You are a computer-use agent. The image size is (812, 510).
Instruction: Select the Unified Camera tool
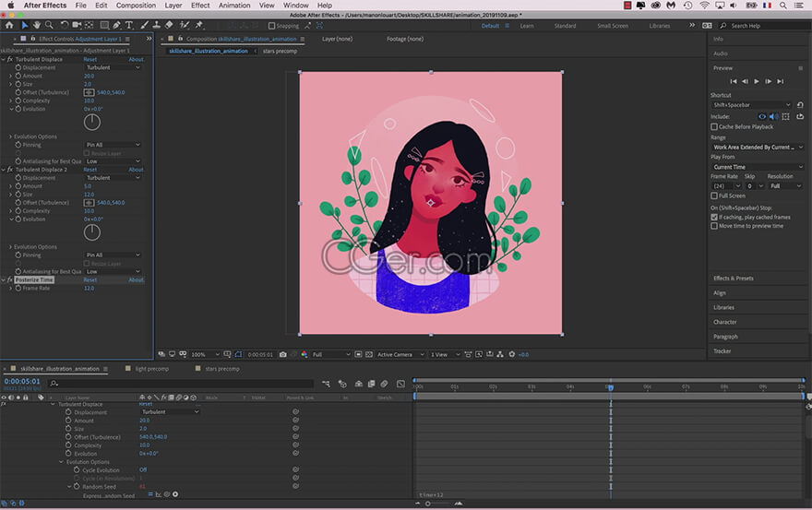click(77, 25)
